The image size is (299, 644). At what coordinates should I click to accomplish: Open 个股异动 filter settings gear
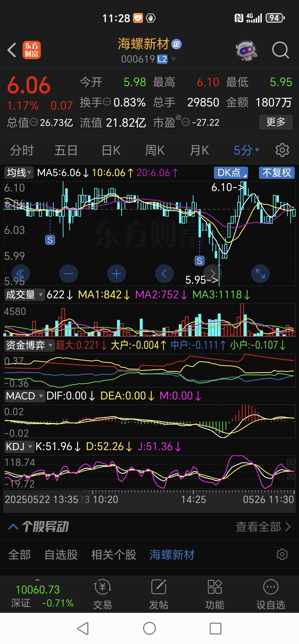click(x=282, y=554)
